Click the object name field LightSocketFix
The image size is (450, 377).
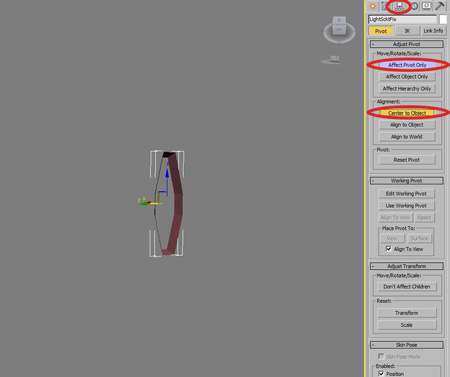(x=402, y=19)
